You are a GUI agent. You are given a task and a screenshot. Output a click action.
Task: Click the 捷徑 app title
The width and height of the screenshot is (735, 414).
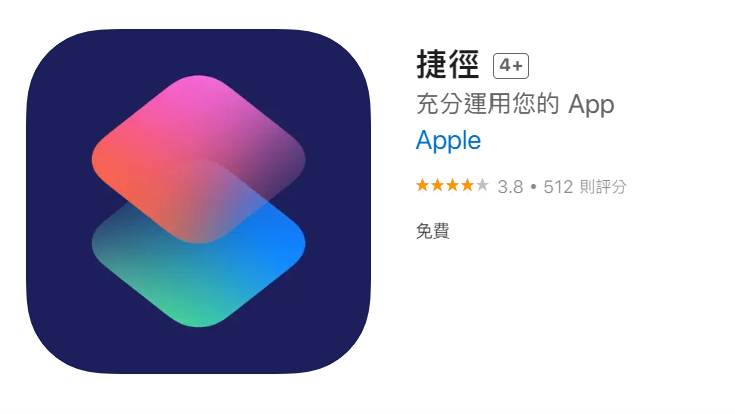tap(448, 65)
